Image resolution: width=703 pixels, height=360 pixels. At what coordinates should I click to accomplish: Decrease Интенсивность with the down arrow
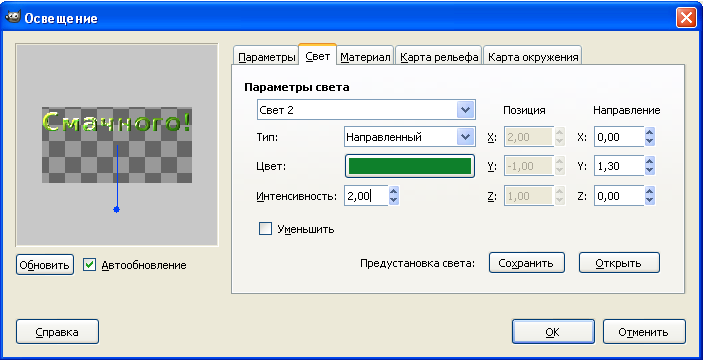point(394,201)
